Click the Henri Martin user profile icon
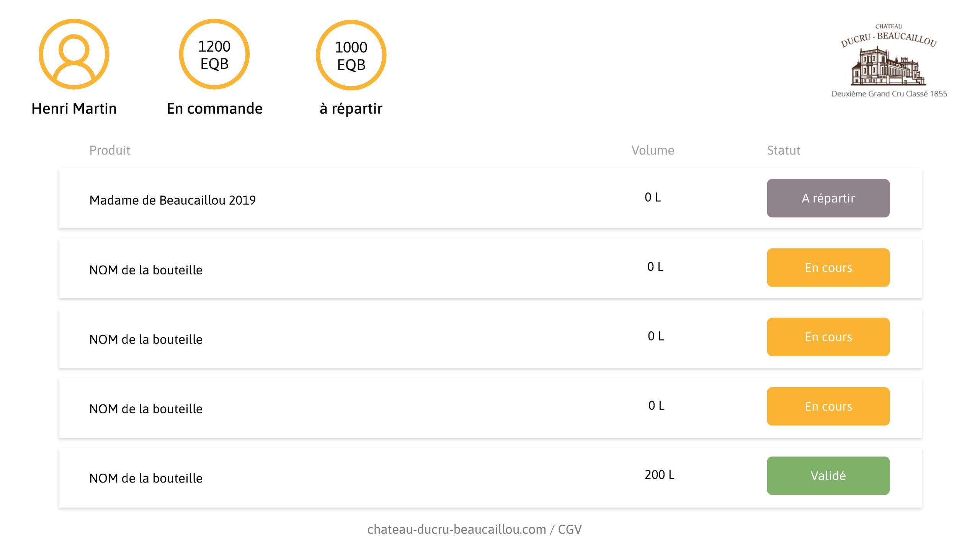This screenshot has width=980, height=551. click(74, 54)
